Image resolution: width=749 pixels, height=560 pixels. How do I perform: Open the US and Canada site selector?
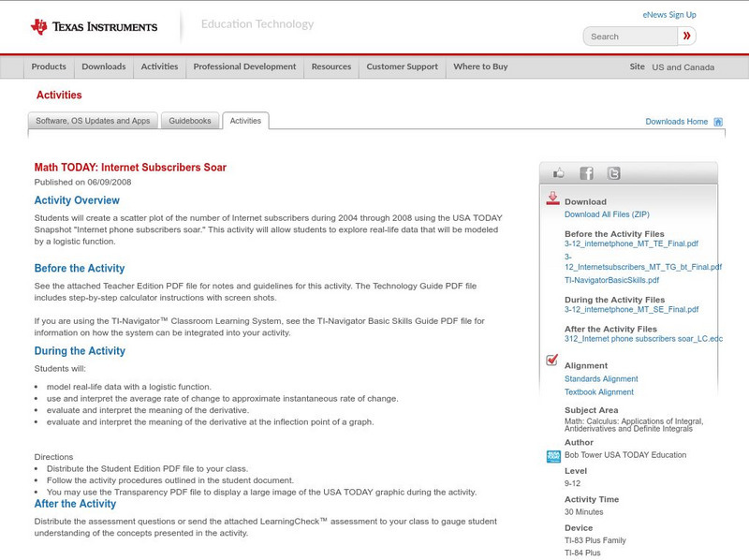point(683,67)
